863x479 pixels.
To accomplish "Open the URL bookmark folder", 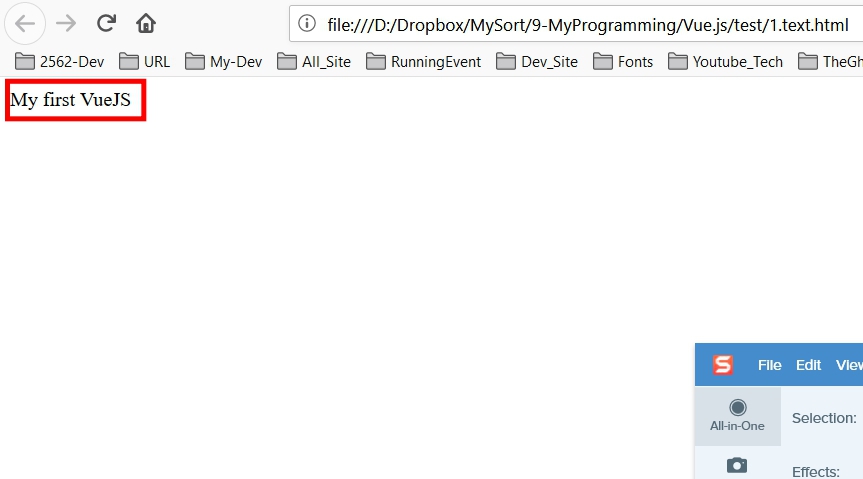I will pyautogui.click(x=145, y=62).
